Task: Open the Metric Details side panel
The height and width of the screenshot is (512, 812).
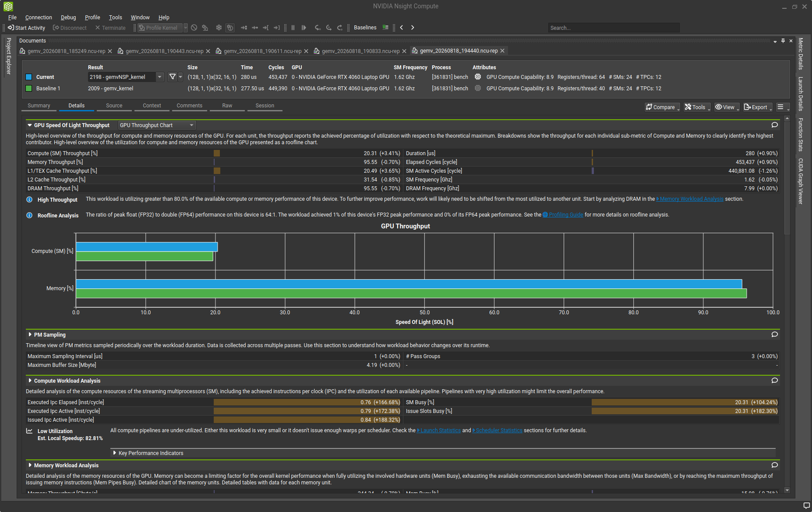Action: point(800,54)
